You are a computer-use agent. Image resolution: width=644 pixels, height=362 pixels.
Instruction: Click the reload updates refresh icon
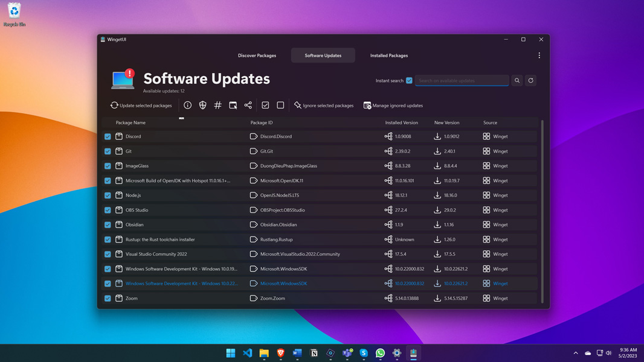pyautogui.click(x=530, y=80)
